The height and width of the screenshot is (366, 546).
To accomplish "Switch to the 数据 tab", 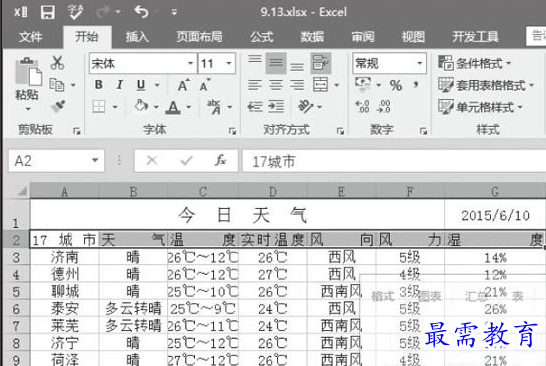I will point(312,37).
